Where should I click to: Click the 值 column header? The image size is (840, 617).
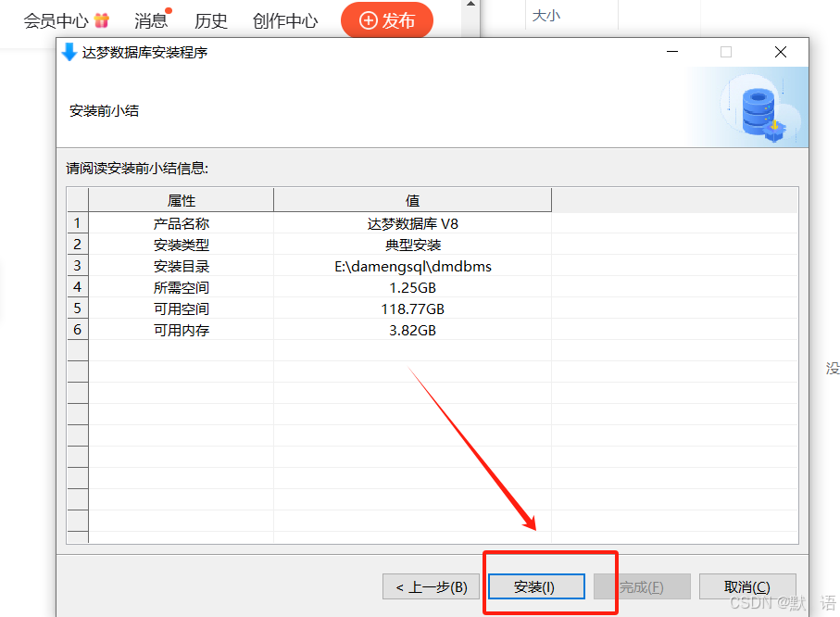[412, 200]
